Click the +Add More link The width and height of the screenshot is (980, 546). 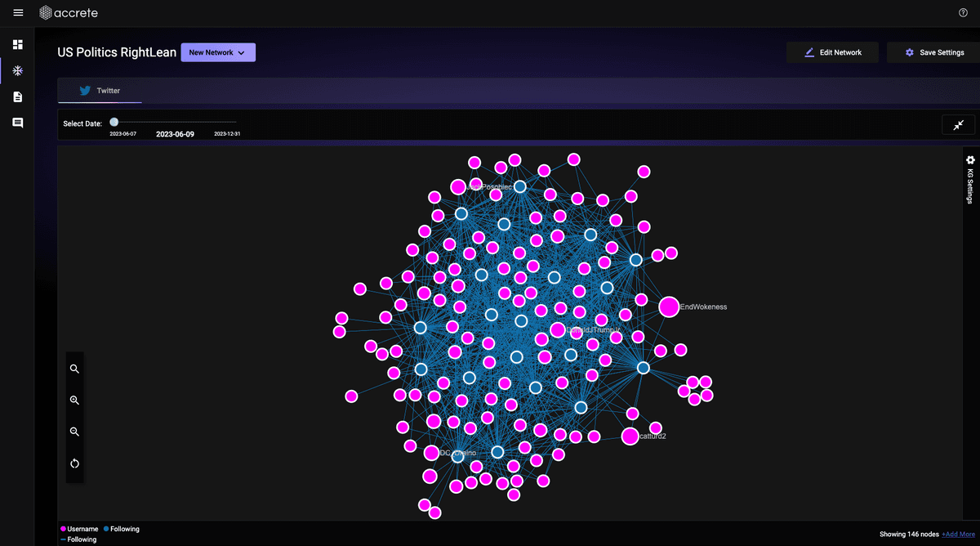click(x=958, y=534)
